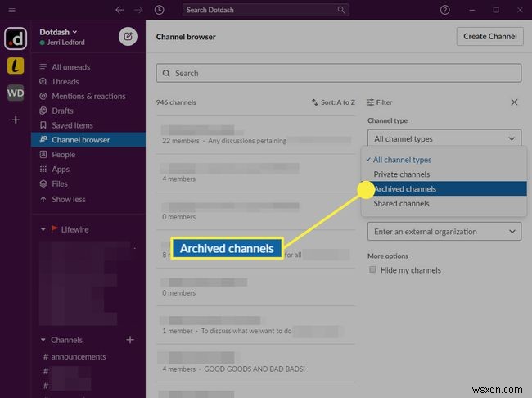This screenshot has height=398, width=532.
Task: Open Enter an external organization dropdown
Action: click(x=444, y=232)
